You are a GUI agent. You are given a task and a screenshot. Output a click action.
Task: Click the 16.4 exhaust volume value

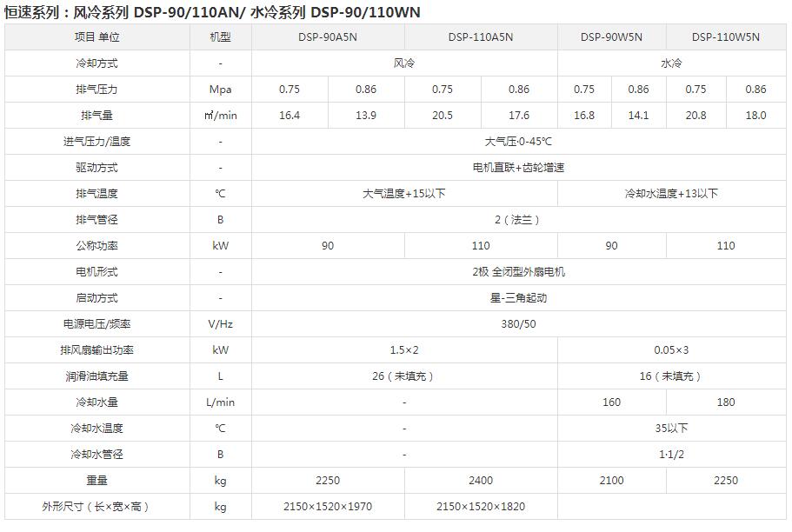[290, 116]
